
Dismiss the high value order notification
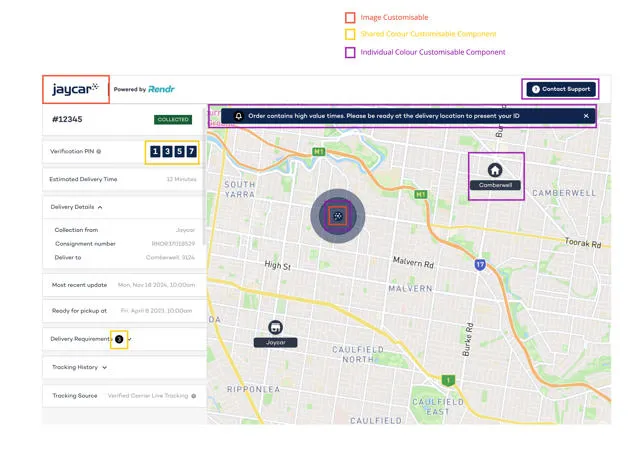(x=586, y=116)
